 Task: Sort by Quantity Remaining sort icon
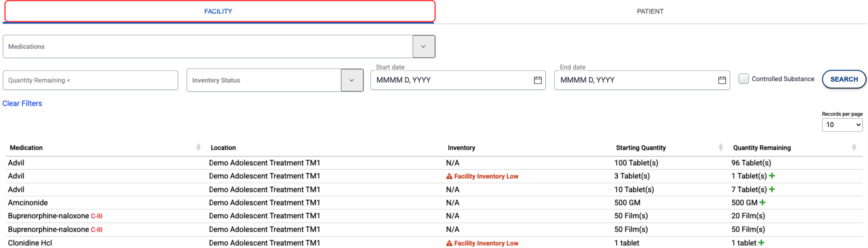854,147
